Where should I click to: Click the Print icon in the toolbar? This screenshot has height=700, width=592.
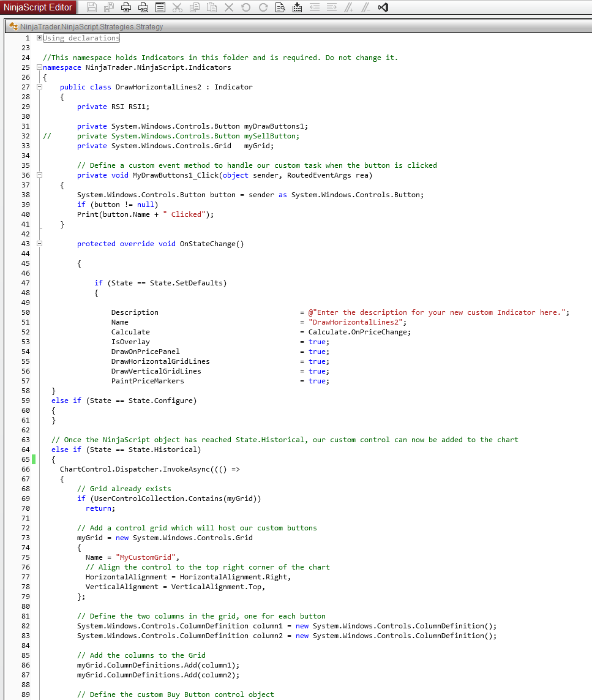[x=126, y=7]
